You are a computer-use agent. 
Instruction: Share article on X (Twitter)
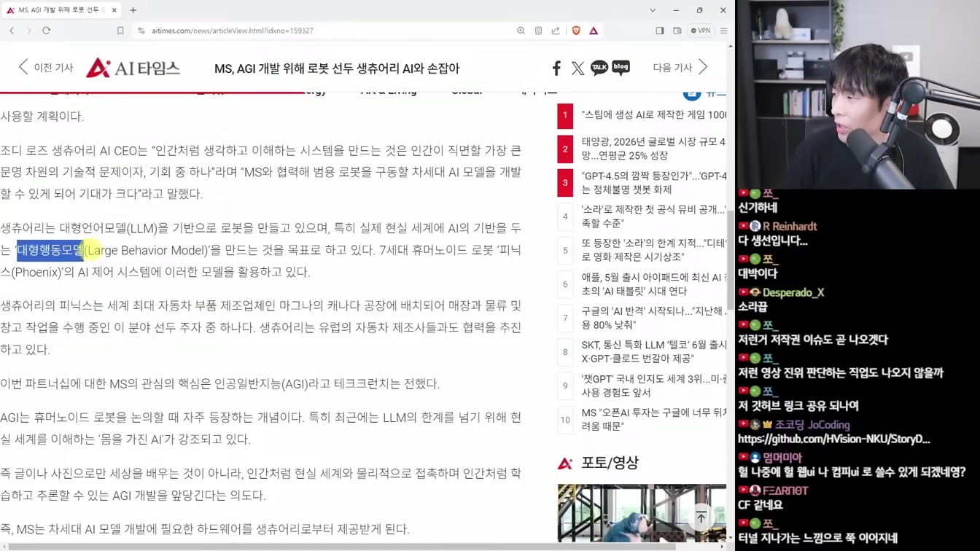click(x=577, y=68)
